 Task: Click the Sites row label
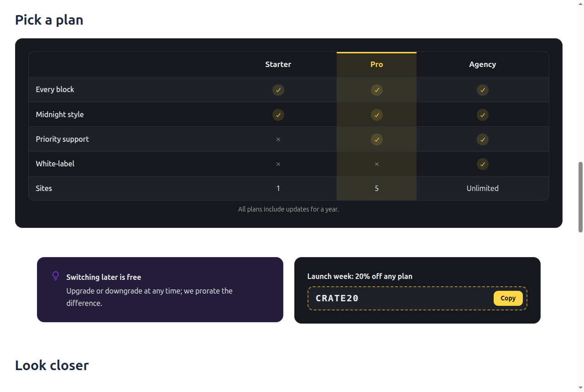44,188
